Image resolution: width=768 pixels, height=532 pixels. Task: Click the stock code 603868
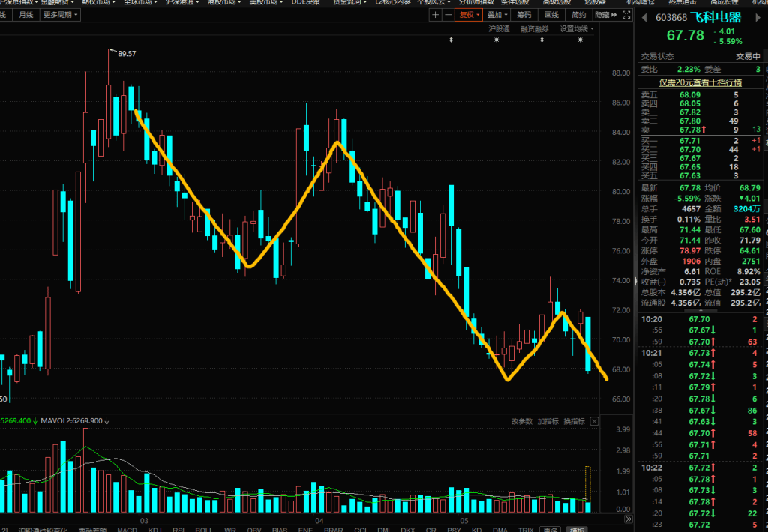(x=671, y=18)
